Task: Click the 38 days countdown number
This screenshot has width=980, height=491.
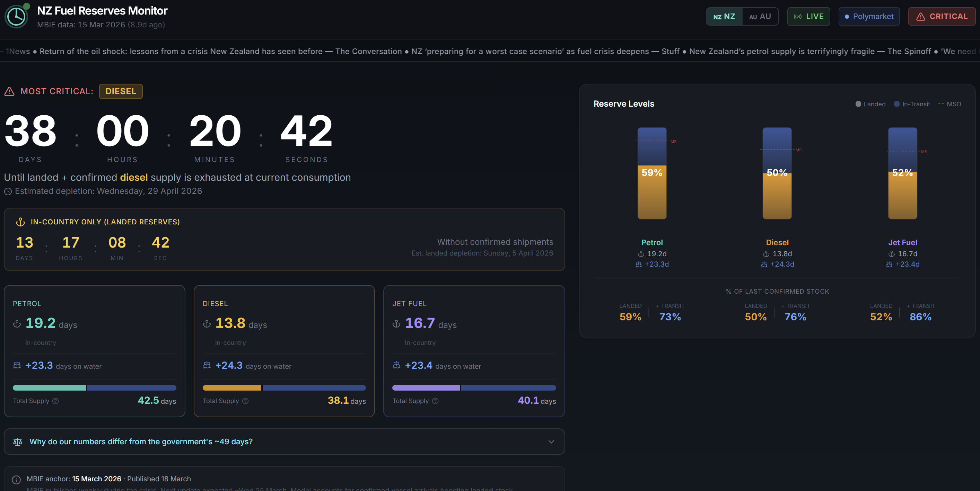Action: click(30, 131)
